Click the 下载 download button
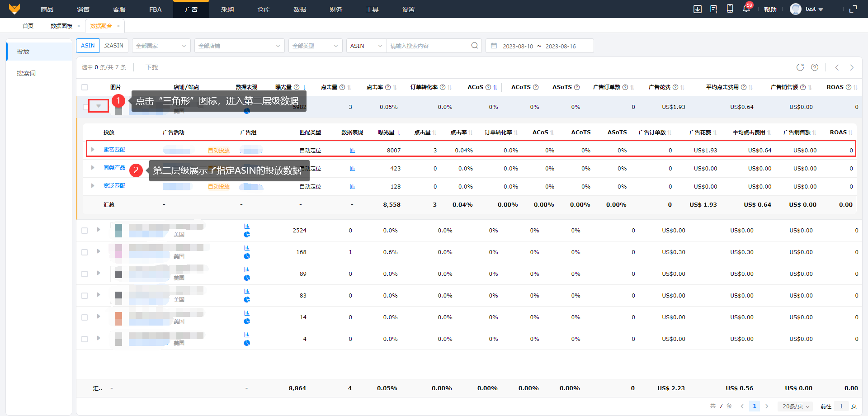868x416 pixels. 151,67
